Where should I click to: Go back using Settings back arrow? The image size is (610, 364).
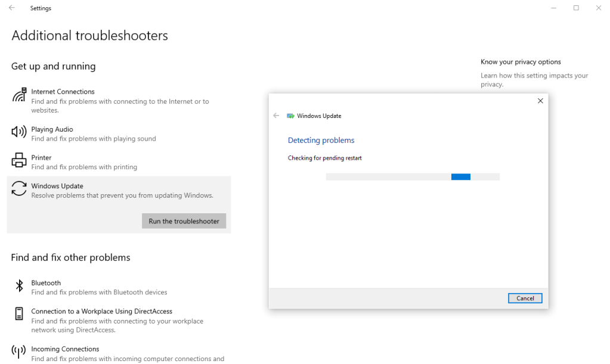12,8
